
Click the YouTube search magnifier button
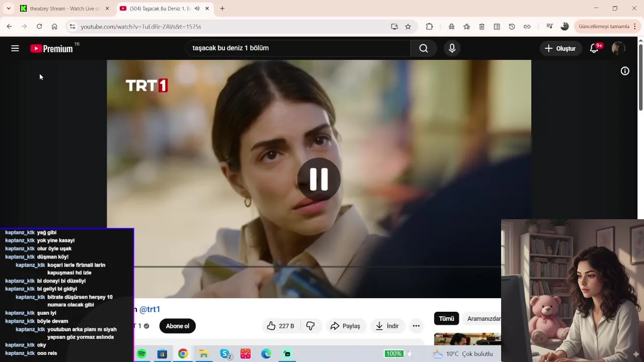424,48
